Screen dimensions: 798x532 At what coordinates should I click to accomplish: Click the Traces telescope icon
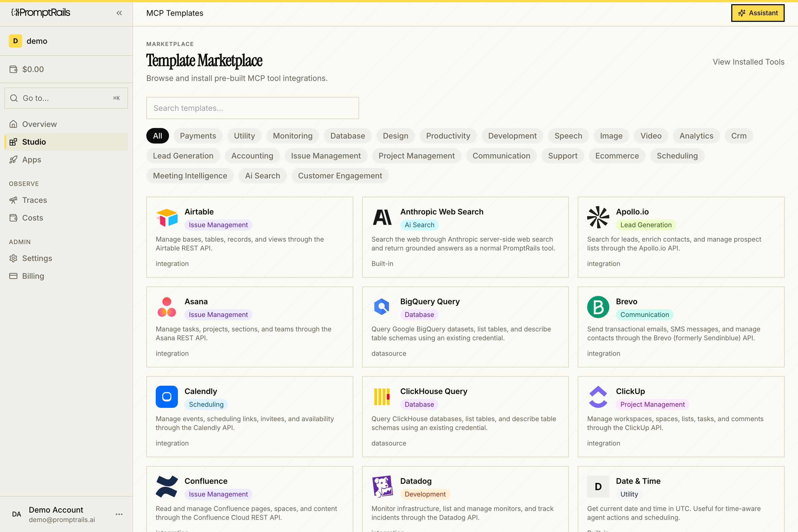13,200
